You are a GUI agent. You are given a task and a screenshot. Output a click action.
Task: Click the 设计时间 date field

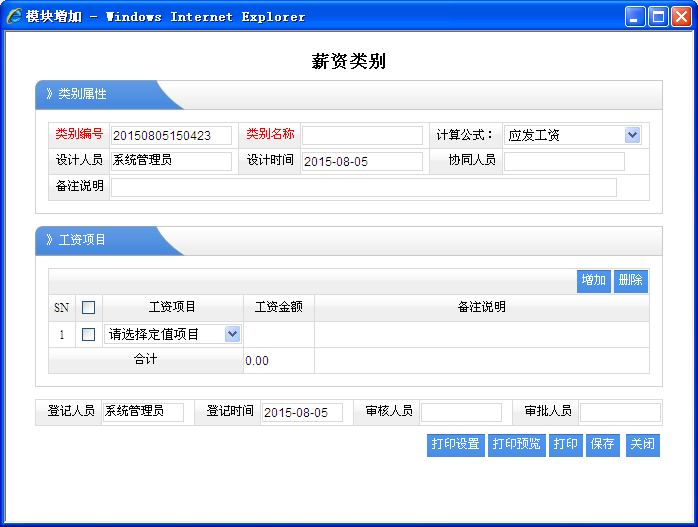[x=363, y=161]
